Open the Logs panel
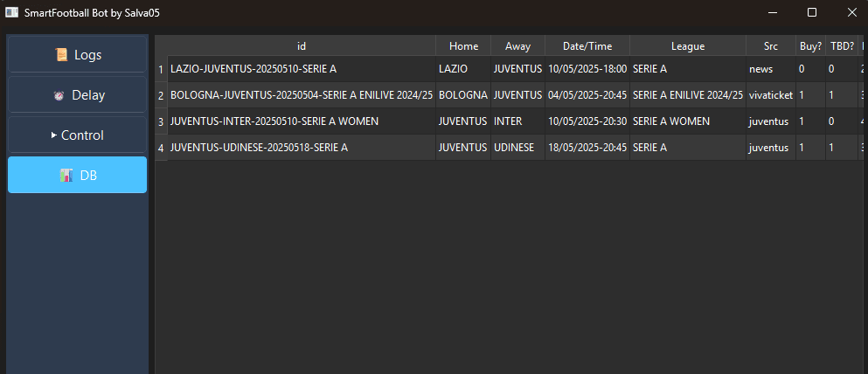Image resolution: width=868 pixels, height=374 pixels. click(x=78, y=55)
